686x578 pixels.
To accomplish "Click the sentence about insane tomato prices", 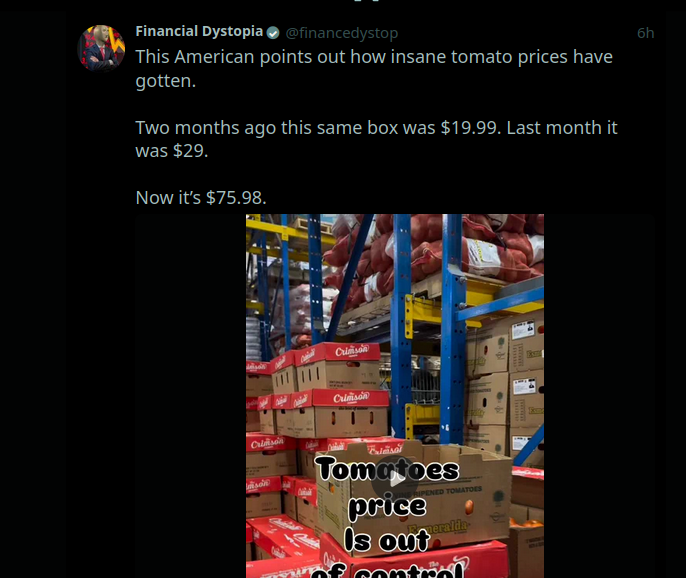I will click(373, 57).
